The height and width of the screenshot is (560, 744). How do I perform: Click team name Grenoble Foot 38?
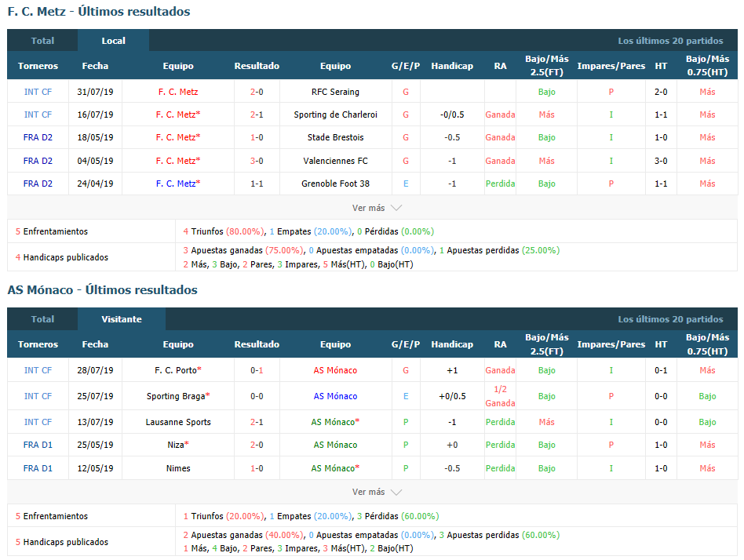335,184
